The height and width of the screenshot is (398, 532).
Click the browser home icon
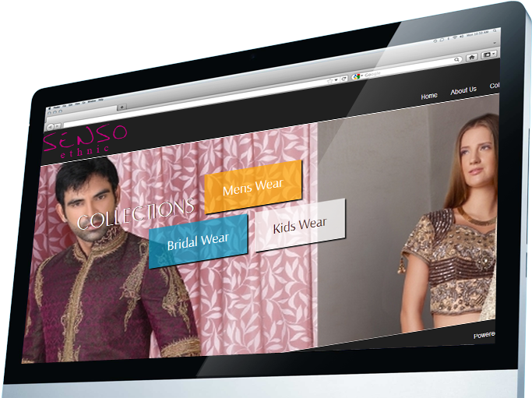(472, 57)
